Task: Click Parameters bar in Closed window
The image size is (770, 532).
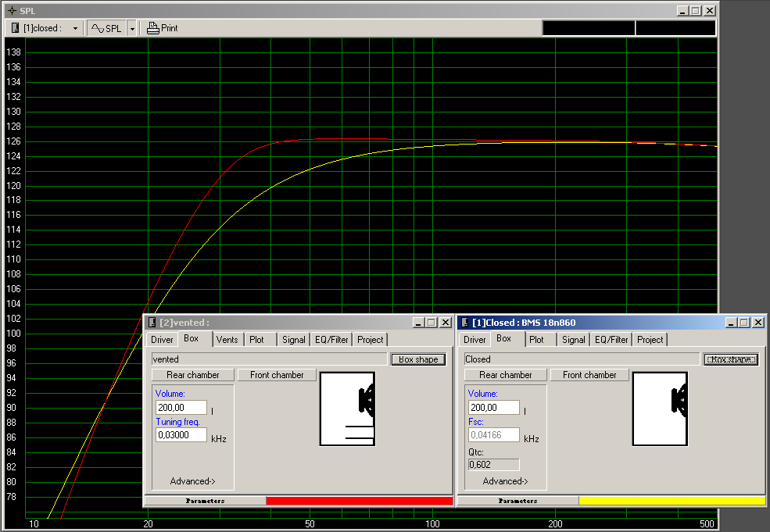Action: pyautogui.click(x=518, y=501)
